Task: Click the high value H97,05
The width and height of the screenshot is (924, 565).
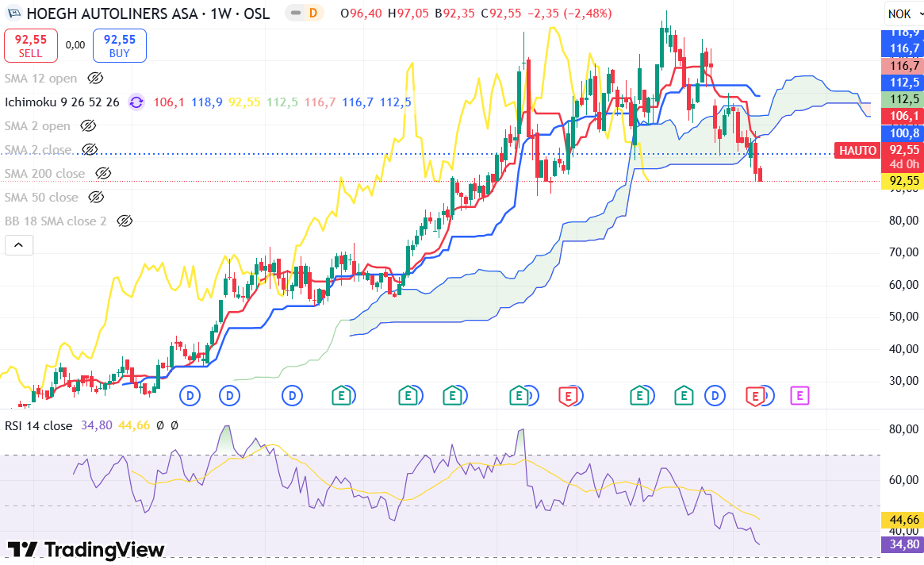Action: click(408, 13)
